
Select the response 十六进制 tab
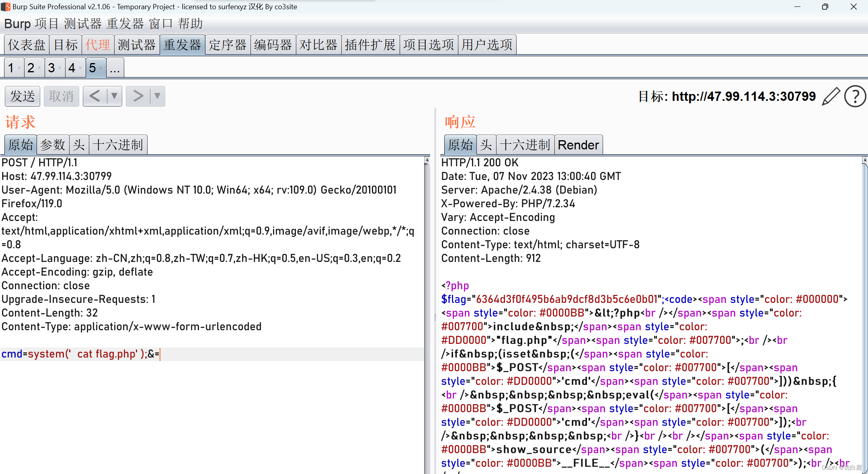pyautogui.click(x=525, y=145)
